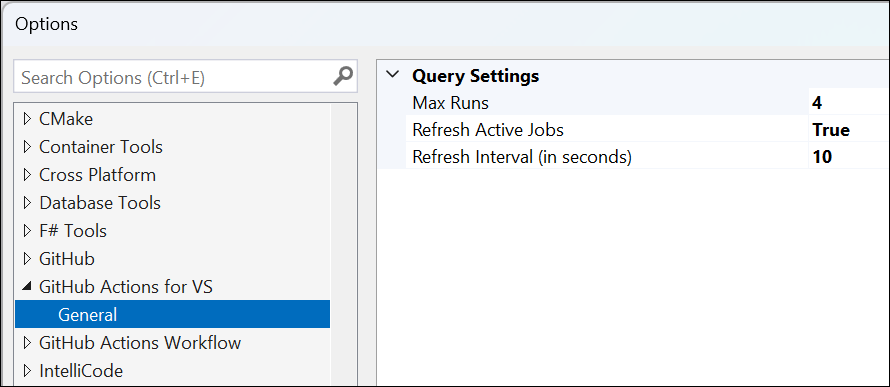Viewport: 890px width, 387px height.
Task: Select the Database Tools category
Action: coord(100,203)
